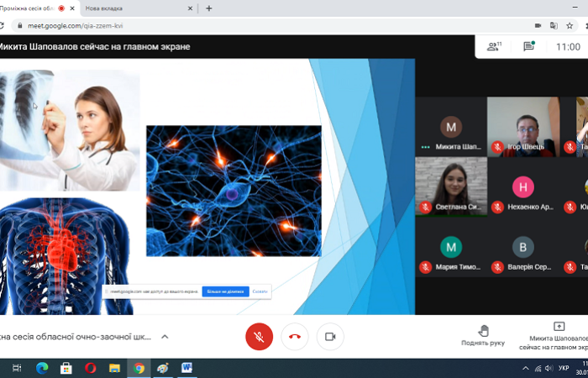Screen dimensions: 588x378
Task: Show hidden system tray icons
Action: pos(526,368)
